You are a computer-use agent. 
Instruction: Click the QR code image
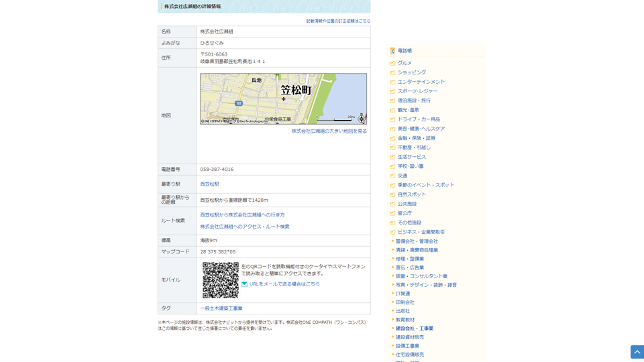[x=220, y=280]
